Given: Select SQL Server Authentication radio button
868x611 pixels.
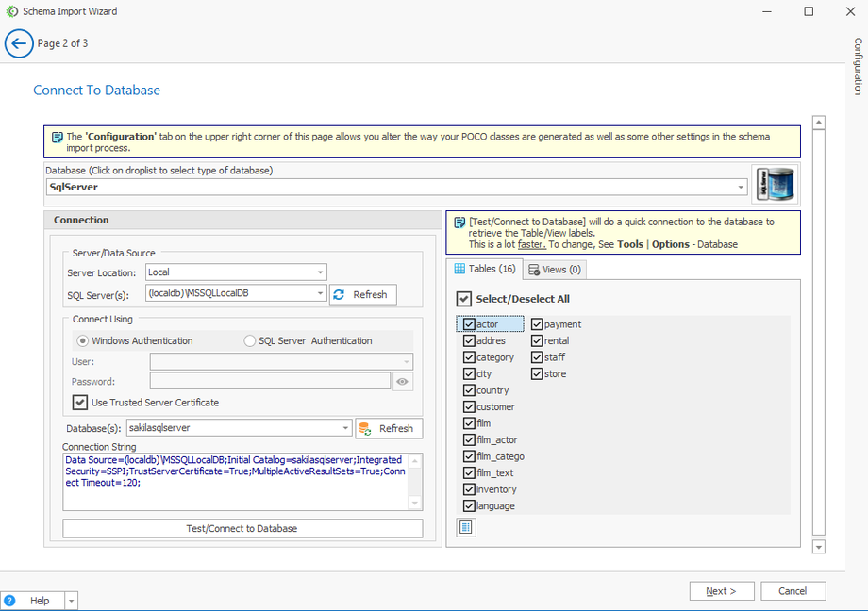Looking at the screenshot, I should point(250,340).
